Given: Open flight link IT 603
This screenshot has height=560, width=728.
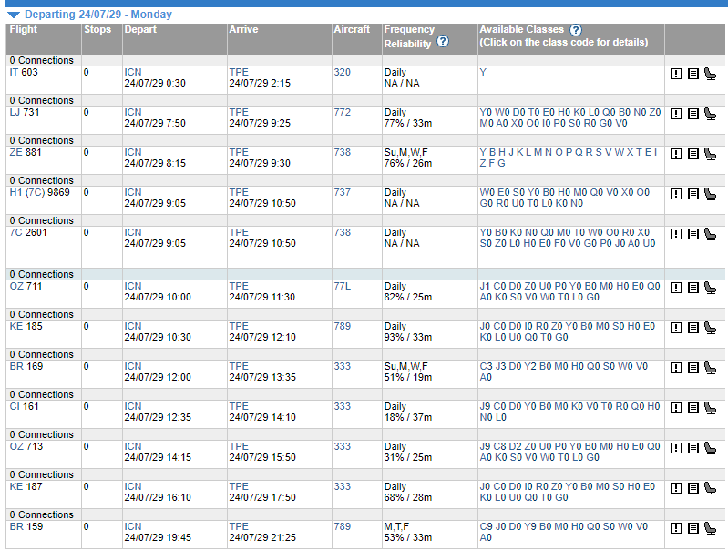Looking at the screenshot, I should click(24, 72).
